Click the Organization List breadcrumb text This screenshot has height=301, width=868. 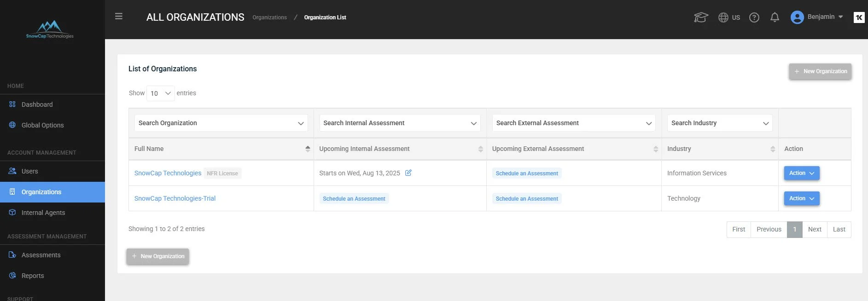point(325,17)
